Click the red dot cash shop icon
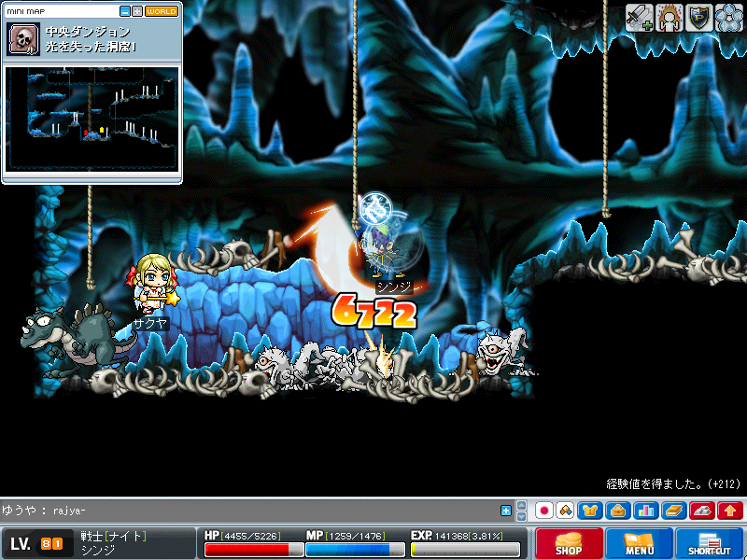Screen dimensions: 747x560 point(543,511)
